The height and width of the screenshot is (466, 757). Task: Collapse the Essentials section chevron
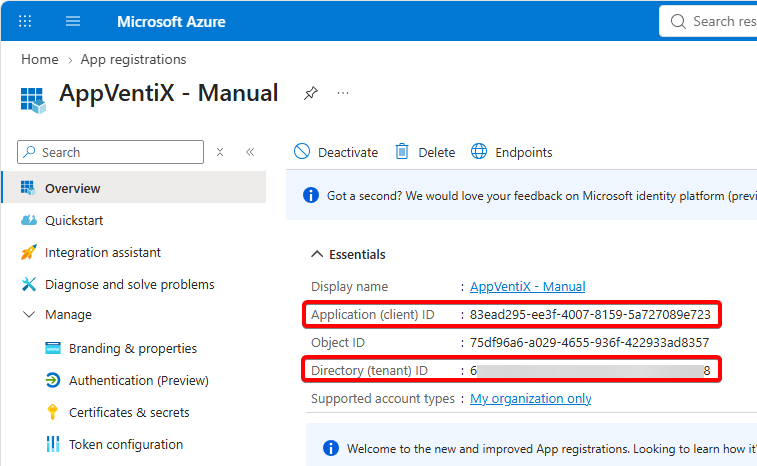(317, 254)
